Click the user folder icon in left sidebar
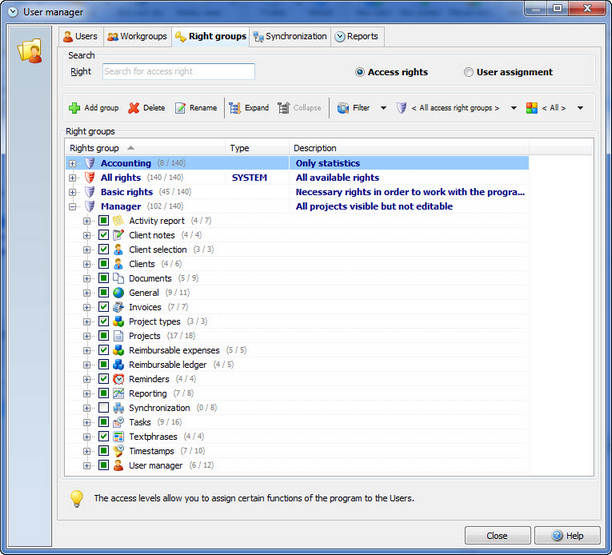The height and width of the screenshot is (555, 612). [x=30, y=51]
